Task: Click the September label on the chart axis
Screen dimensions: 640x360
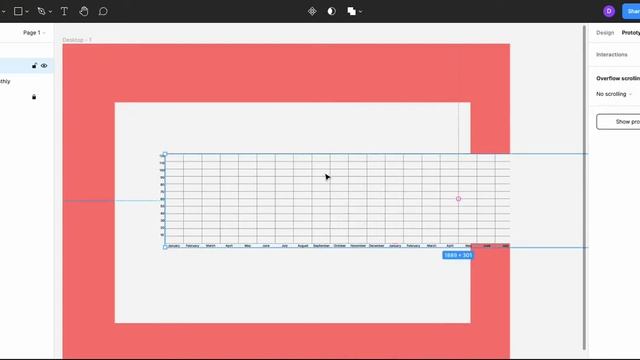Action: [x=321, y=246]
